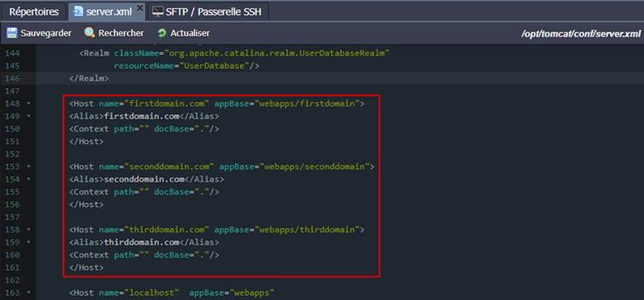Click the server.xml tab file icon

[x=78, y=12]
